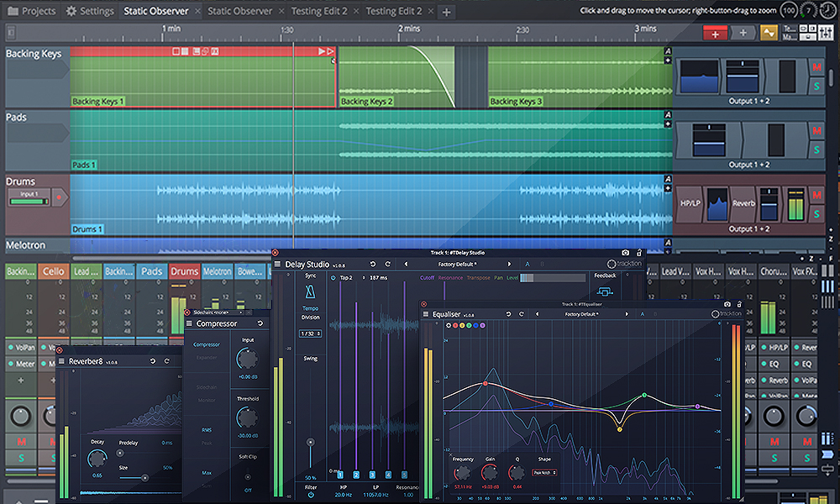Add a new tab with the plus icon
Image resolution: width=840 pixels, height=504 pixels.
446,12
